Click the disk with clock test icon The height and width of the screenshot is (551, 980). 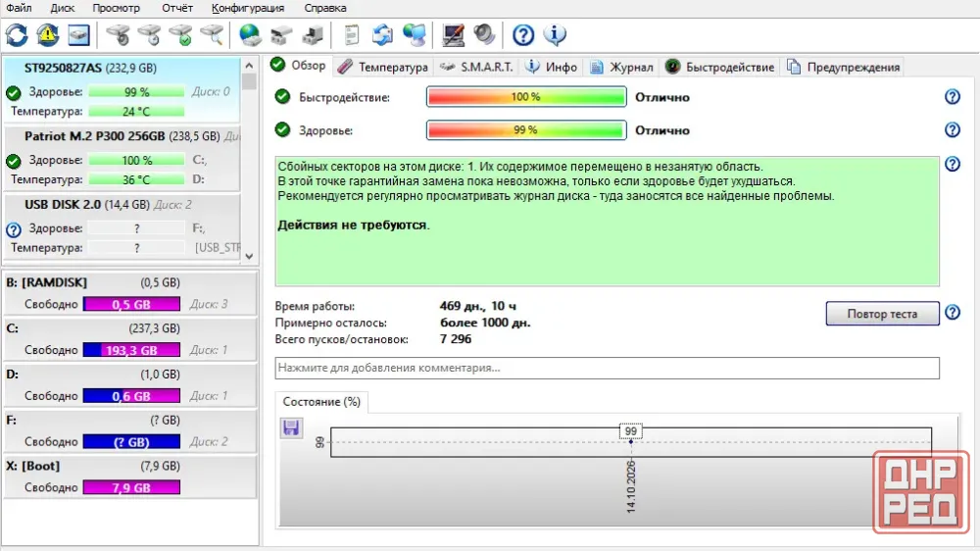pos(149,35)
